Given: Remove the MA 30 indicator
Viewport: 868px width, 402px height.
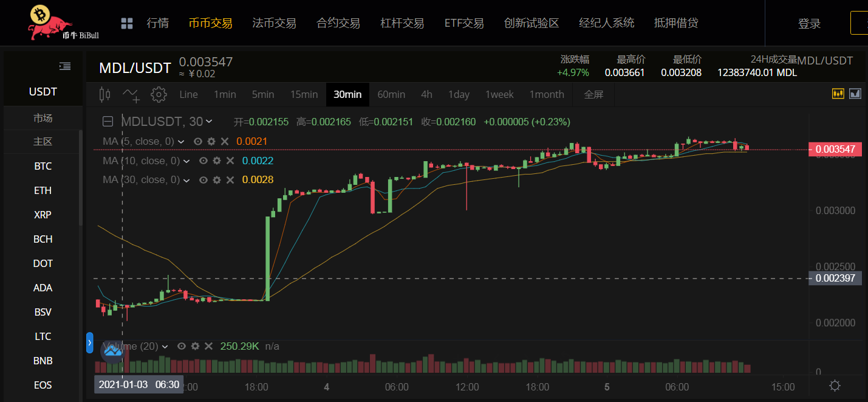Looking at the screenshot, I should pyautogui.click(x=230, y=180).
